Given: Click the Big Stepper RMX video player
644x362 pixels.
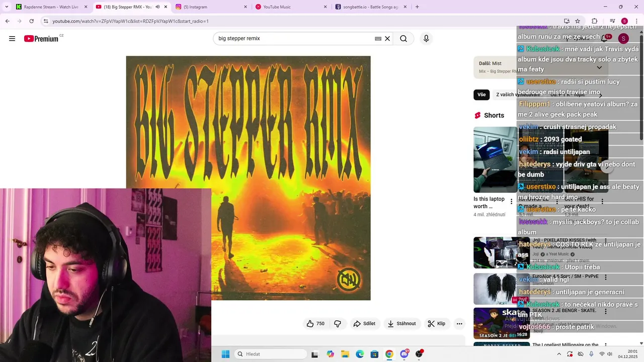Looking at the screenshot, I should (x=248, y=178).
